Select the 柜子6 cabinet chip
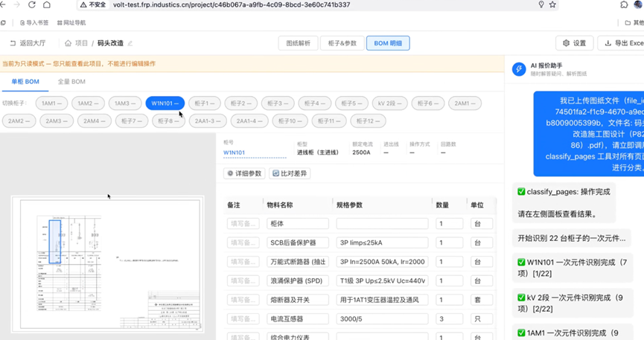The height and width of the screenshot is (340, 644). (x=428, y=103)
